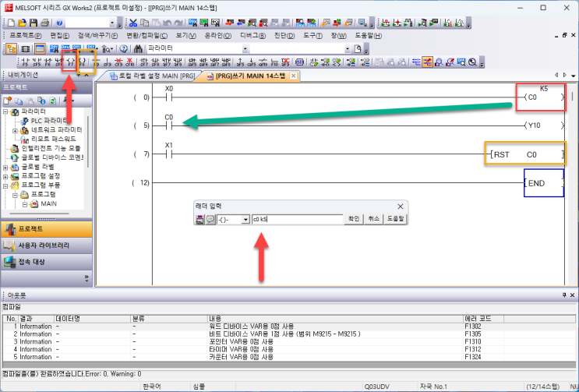Open the 편집(E) menu
The image size is (579, 392).
(x=59, y=36)
